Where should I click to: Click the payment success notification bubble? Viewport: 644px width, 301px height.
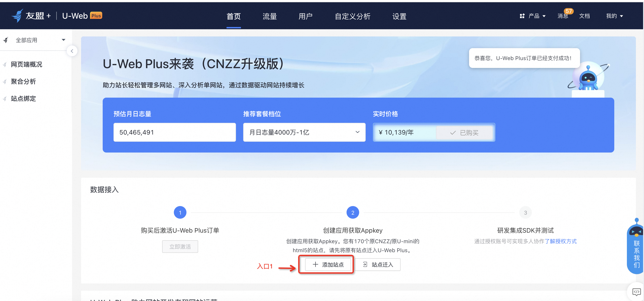(x=524, y=58)
